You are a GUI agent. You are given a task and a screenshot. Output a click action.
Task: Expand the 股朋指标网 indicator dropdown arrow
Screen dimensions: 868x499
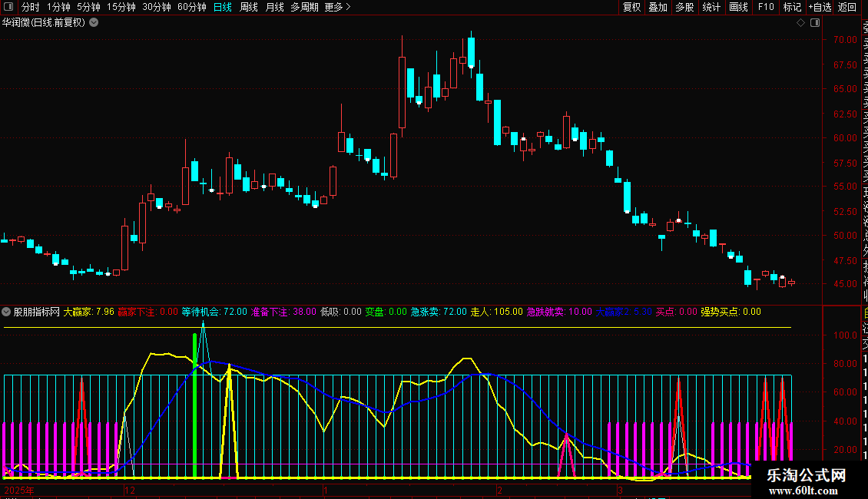pos(7,312)
